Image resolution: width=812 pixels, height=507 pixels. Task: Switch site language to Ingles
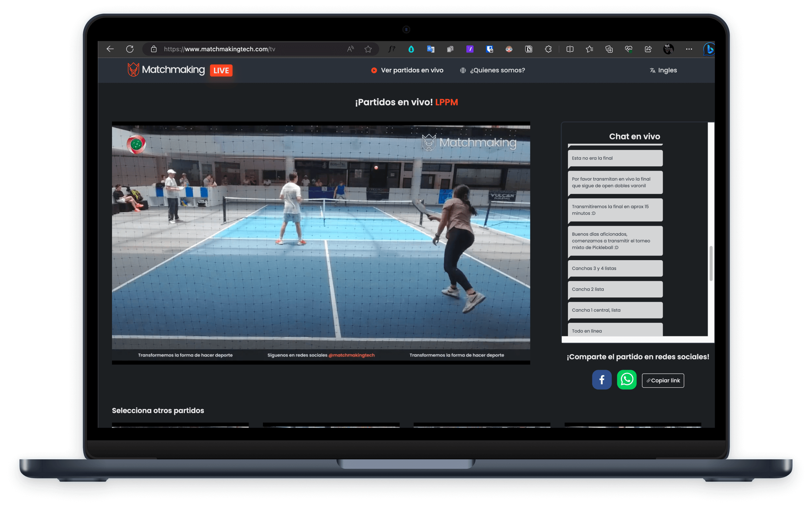tap(663, 70)
